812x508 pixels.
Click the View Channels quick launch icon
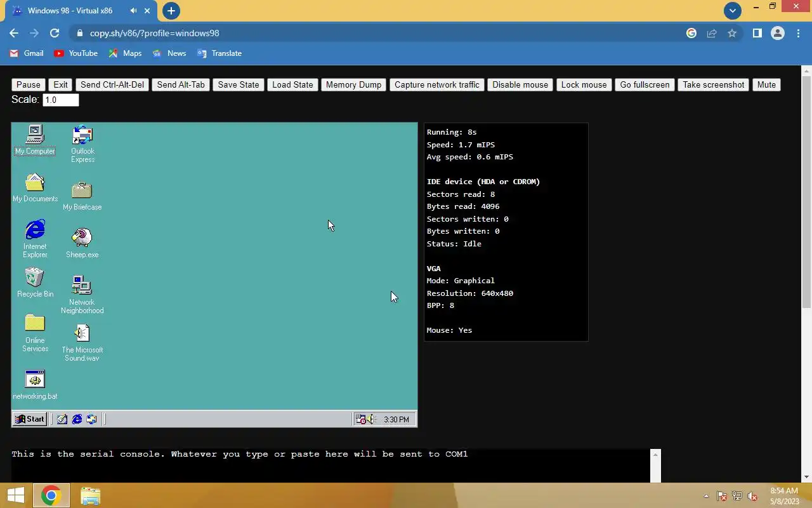click(x=92, y=419)
